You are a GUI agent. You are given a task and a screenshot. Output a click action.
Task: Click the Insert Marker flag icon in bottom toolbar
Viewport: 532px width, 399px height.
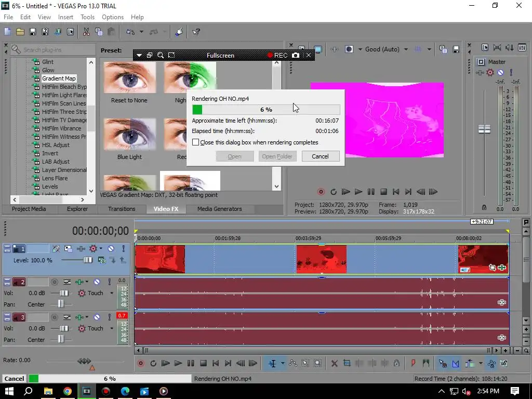(x=413, y=363)
